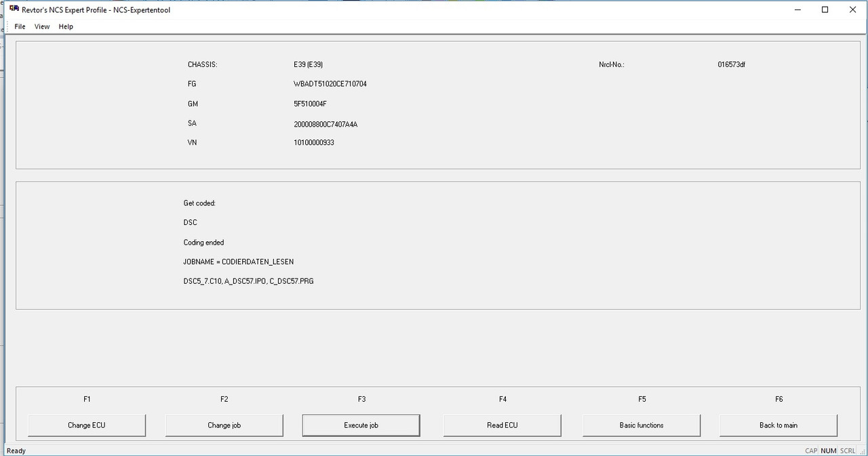This screenshot has width=868, height=456.
Task: Click the Change job button
Action: pyautogui.click(x=224, y=426)
